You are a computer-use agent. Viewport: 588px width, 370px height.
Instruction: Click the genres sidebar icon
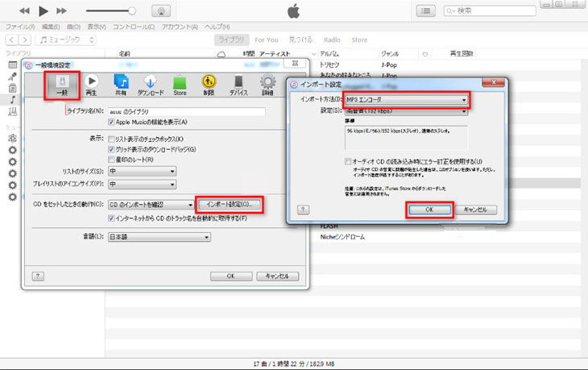[x=13, y=111]
